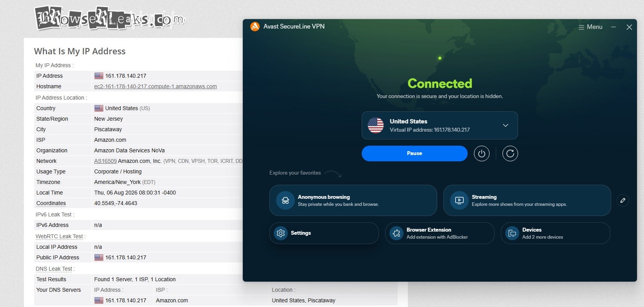The width and height of the screenshot is (644, 307).
Task: Click the DNS Leak Test heading link
Action: tap(54, 269)
